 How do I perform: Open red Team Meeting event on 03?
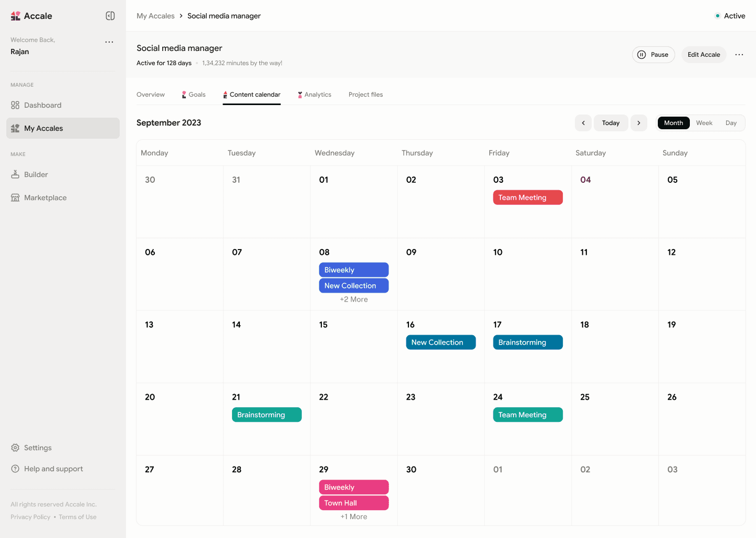coord(528,198)
